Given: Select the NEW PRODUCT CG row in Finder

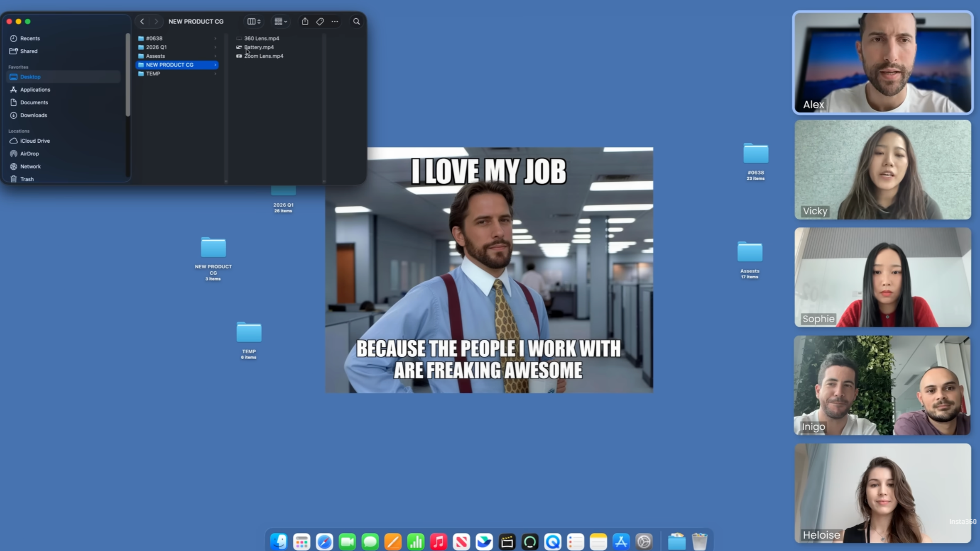Looking at the screenshot, I should click(x=177, y=65).
